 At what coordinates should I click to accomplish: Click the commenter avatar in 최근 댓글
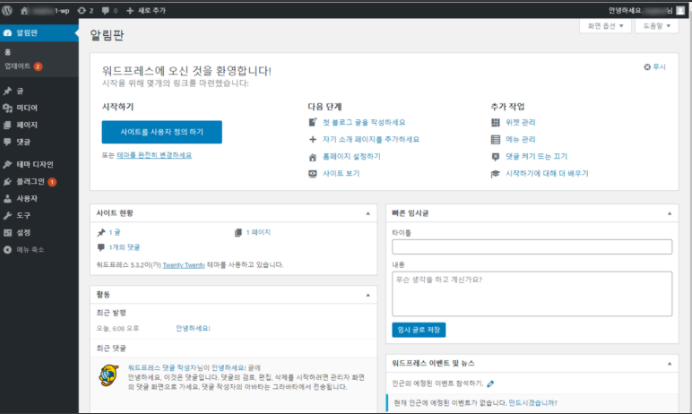(x=108, y=375)
